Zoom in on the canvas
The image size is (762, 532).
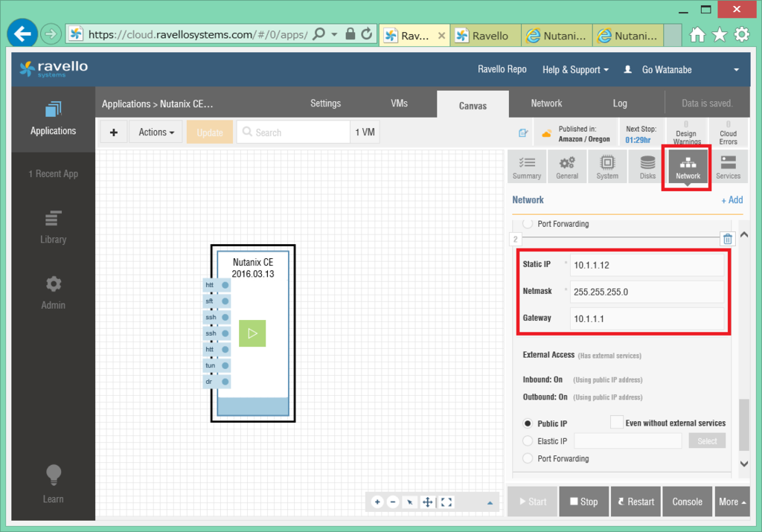[377, 502]
